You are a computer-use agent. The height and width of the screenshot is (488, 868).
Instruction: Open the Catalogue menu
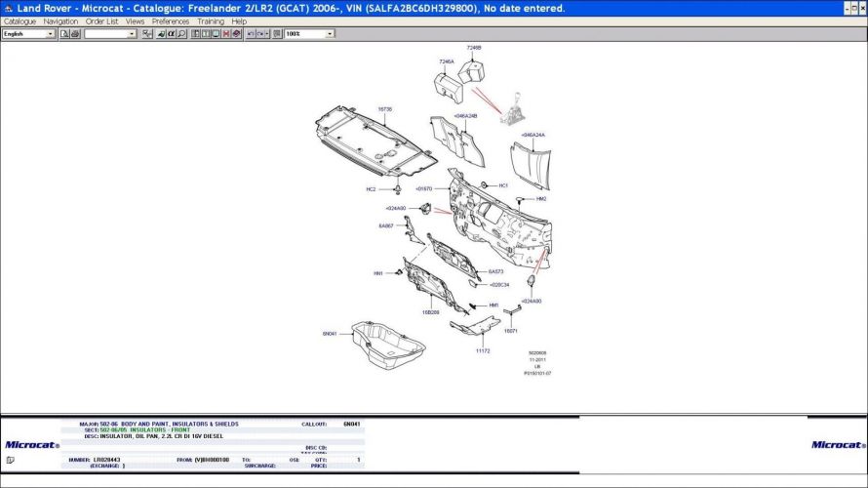(x=20, y=21)
